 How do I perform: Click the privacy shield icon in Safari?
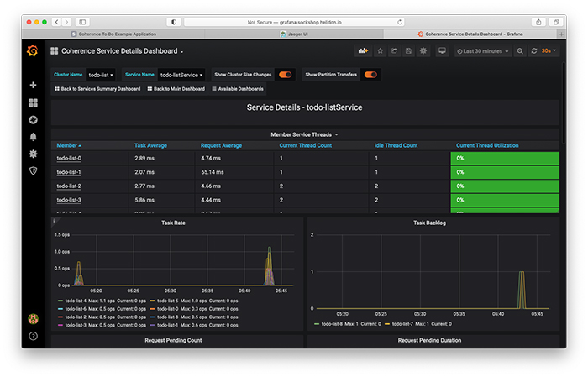tap(174, 22)
